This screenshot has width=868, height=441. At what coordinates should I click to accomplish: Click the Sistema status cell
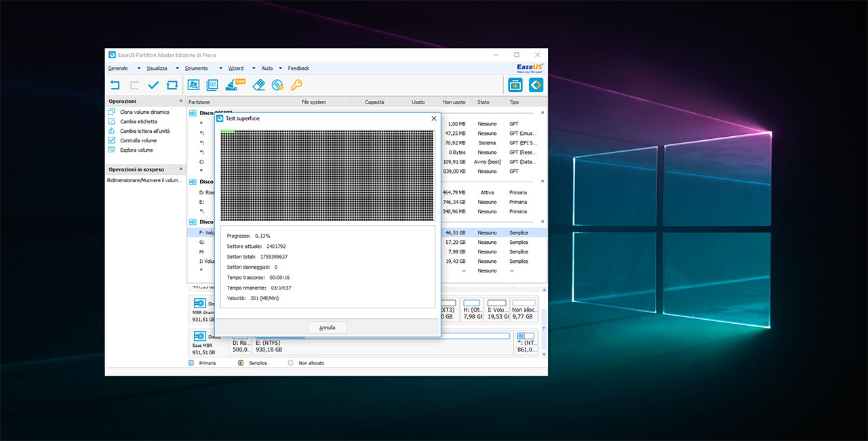coord(487,143)
